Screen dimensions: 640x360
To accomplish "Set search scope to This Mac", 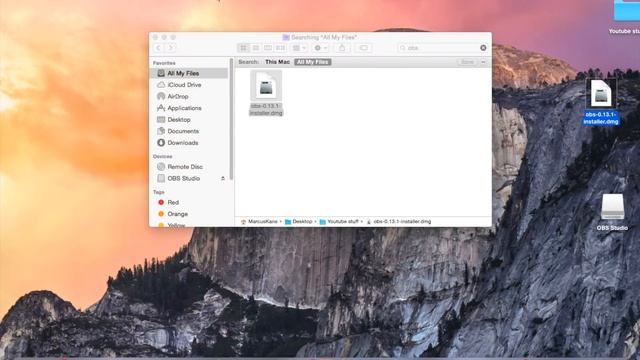I will pos(278,62).
